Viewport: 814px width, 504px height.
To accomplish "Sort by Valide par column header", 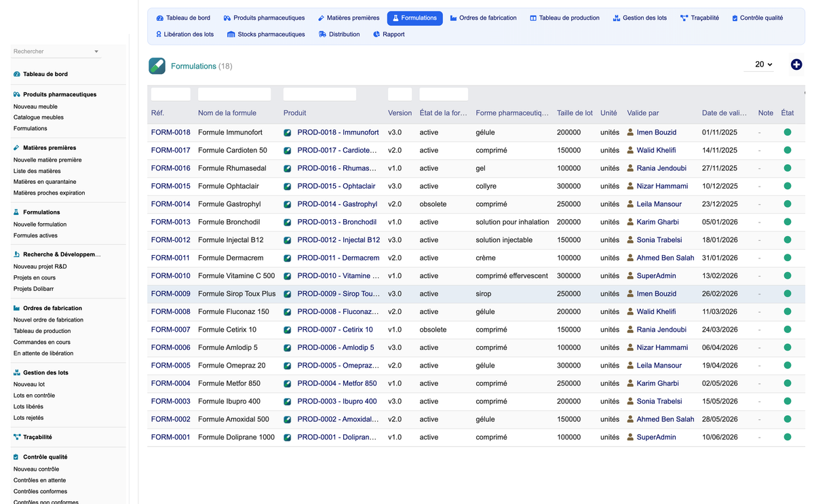I will point(643,113).
